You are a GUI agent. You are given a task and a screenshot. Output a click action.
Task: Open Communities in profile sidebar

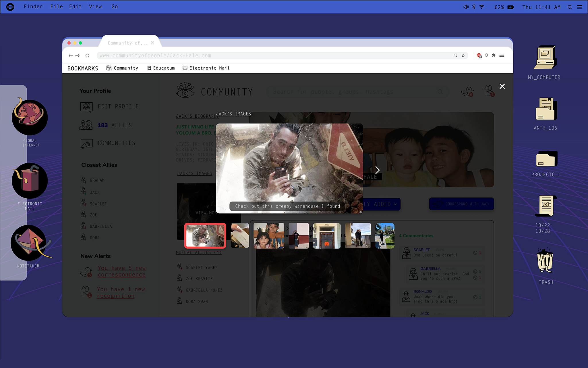108,143
